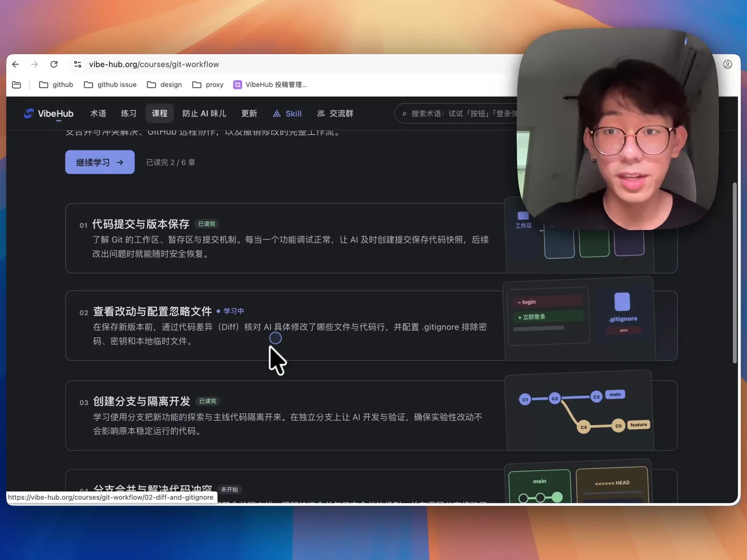Click the VibeHub logo in navbar
The width and height of the screenshot is (747, 560).
49,113
